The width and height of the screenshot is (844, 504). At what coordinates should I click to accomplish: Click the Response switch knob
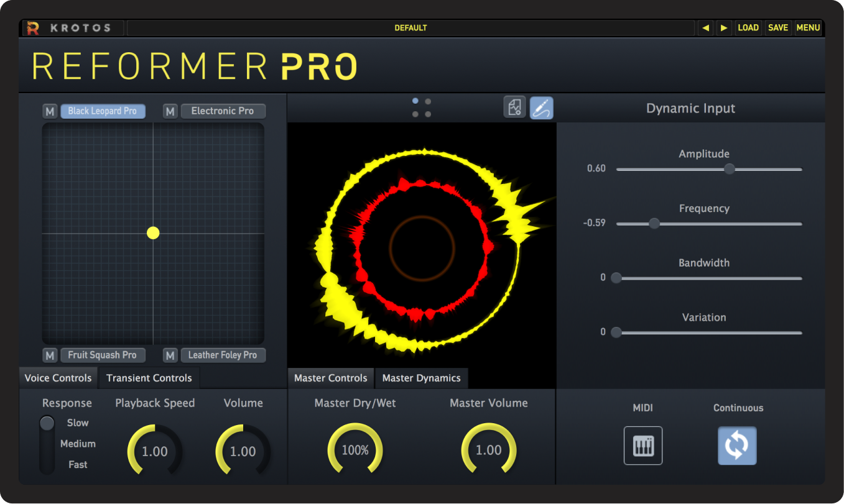[47, 424]
